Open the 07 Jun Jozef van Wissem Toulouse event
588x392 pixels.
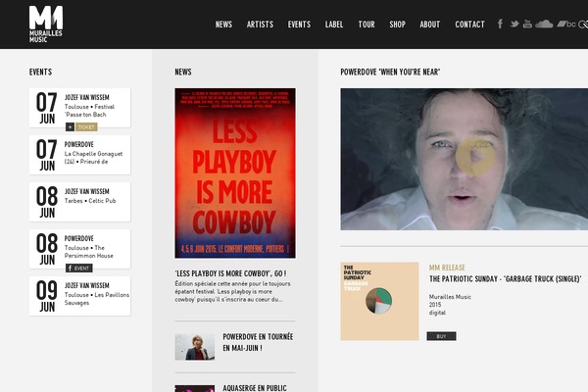80,108
